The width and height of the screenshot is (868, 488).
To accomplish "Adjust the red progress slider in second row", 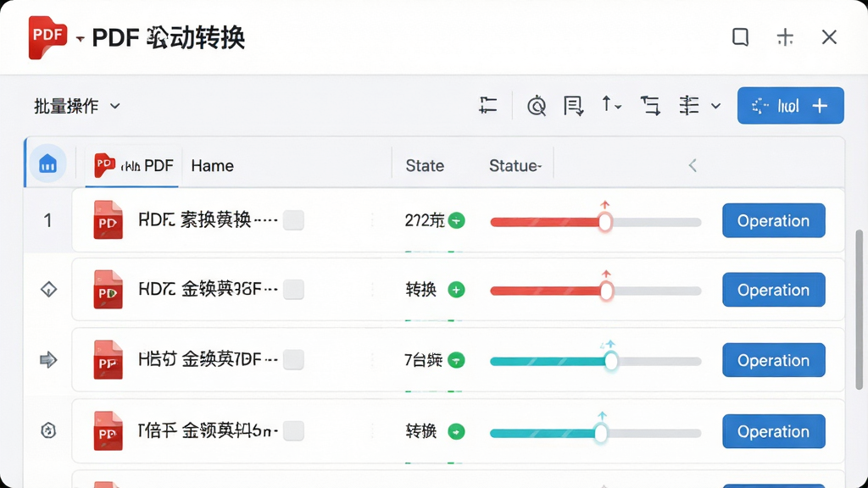I will [x=607, y=291].
